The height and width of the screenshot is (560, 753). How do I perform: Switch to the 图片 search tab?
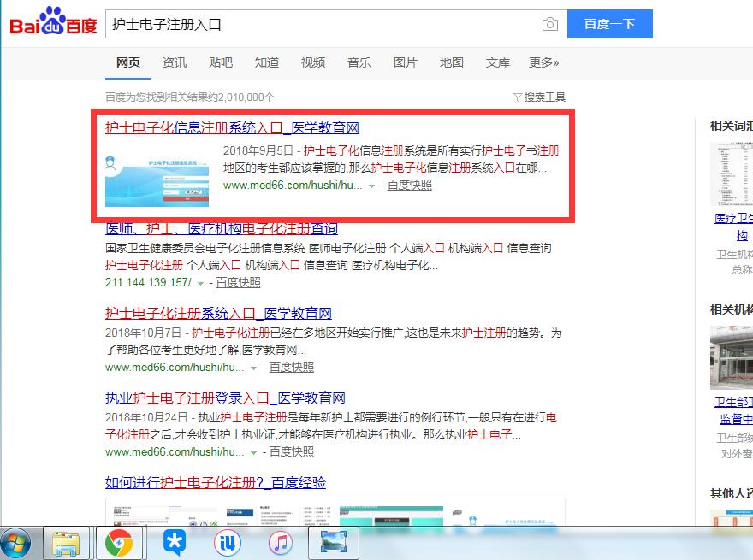click(x=405, y=62)
